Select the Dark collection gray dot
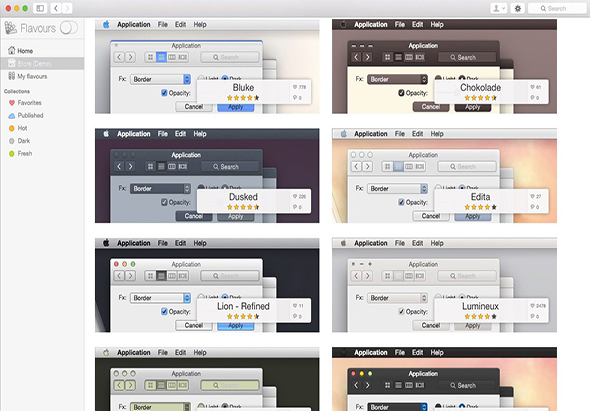Image resolution: width=590 pixels, height=411 pixels. tap(12, 141)
